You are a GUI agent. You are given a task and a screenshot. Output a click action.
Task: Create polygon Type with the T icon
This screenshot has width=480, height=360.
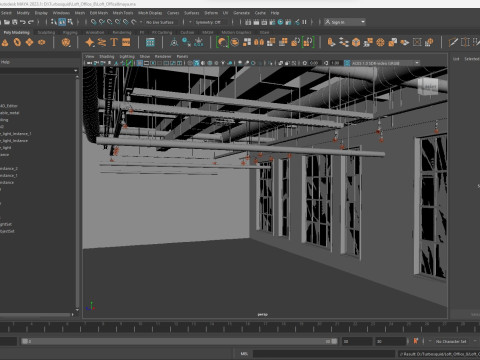[114, 42]
